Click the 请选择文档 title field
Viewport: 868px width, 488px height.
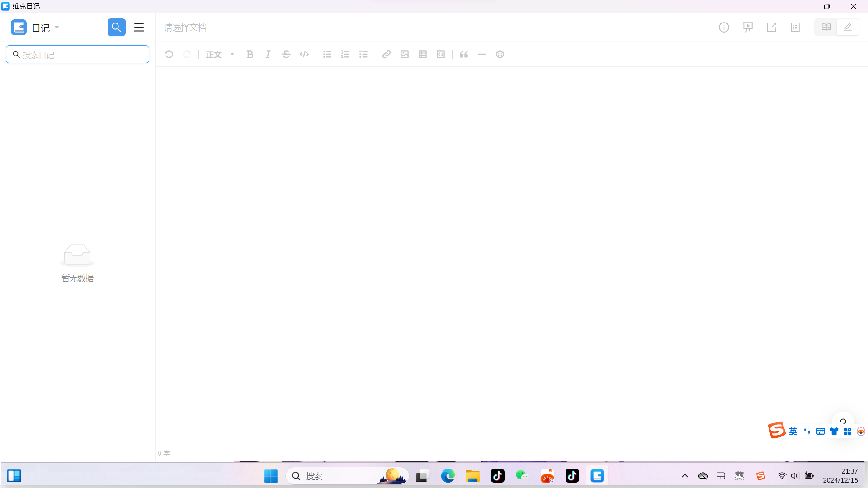[x=185, y=28]
